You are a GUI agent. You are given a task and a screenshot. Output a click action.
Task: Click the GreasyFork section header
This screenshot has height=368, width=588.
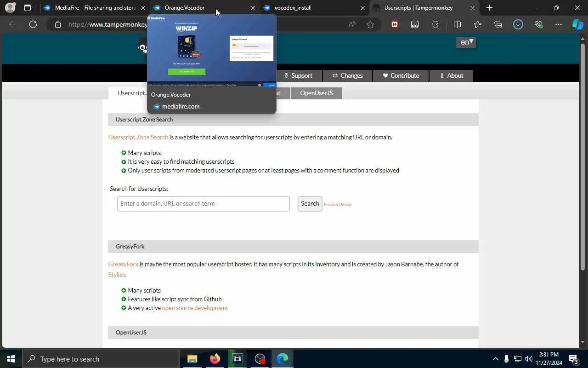click(x=293, y=247)
